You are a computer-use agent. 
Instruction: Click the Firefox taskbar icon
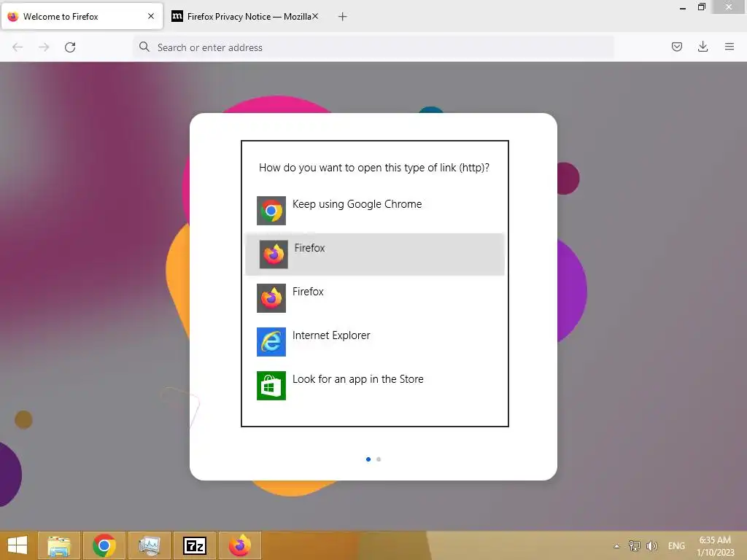tap(240, 545)
